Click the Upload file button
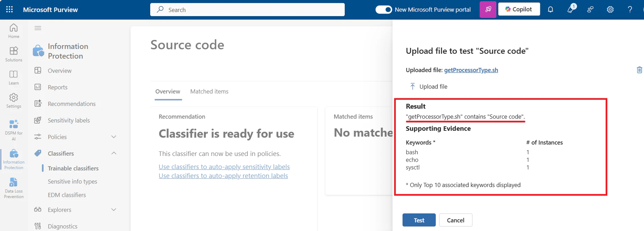The height and width of the screenshot is (231, 644). pyautogui.click(x=429, y=87)
